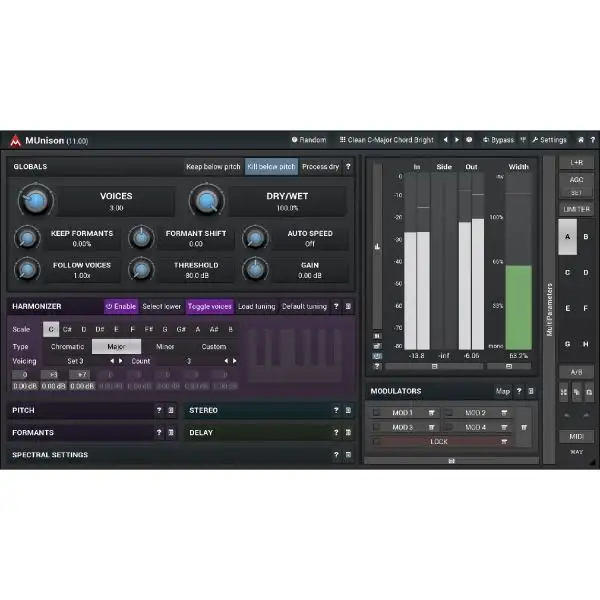This screenshot has height=600, width=600.
Task: Click the Dry/Wet knob
Action: click(207, 202)
